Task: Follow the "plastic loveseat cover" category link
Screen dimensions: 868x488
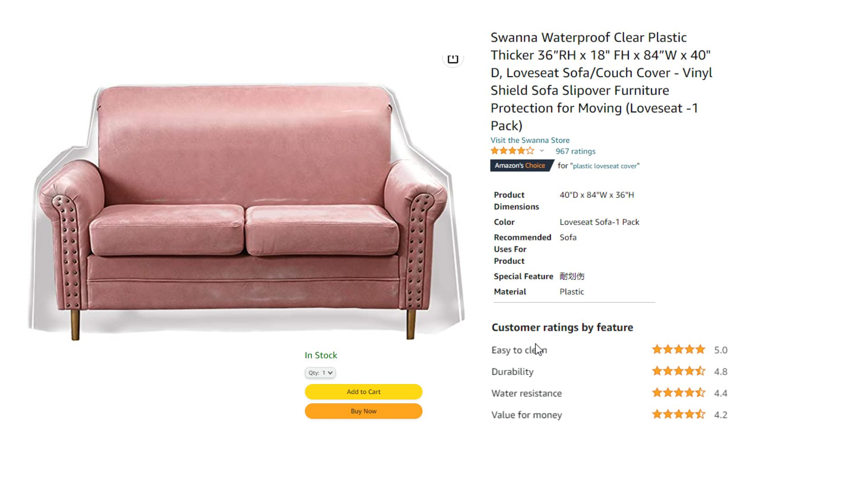Action: click(605, 166)
